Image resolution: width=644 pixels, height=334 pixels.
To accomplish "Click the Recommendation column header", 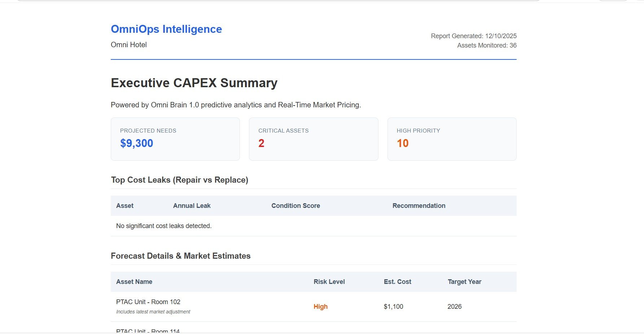I will pyautogui.click(x=419, y=206).
